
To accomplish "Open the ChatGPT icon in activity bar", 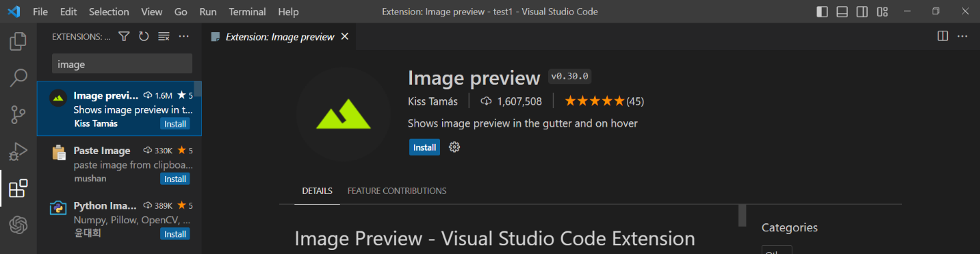I will point(18,225).
